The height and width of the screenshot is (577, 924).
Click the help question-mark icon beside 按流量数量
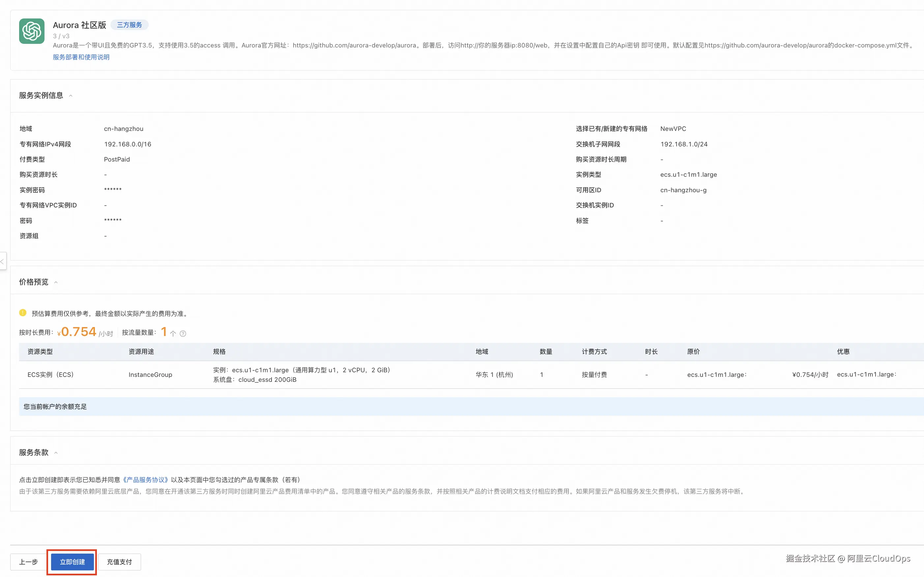coord(183,334)
